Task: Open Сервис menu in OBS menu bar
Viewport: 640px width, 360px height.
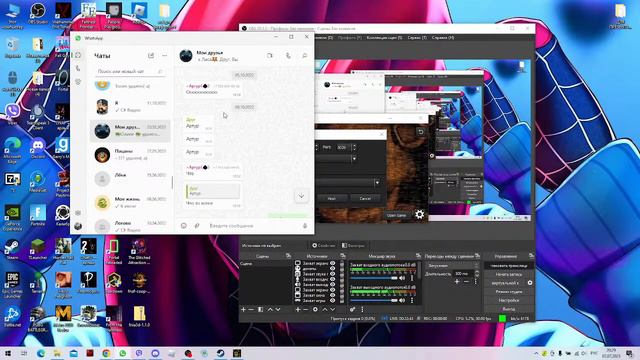Action: 417,38
